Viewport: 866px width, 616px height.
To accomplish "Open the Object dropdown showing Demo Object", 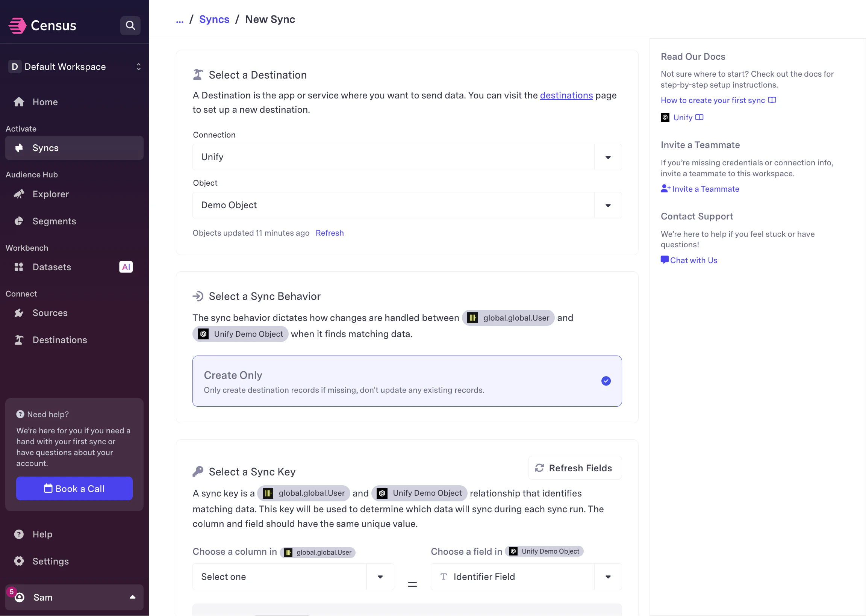I will 407,205.
